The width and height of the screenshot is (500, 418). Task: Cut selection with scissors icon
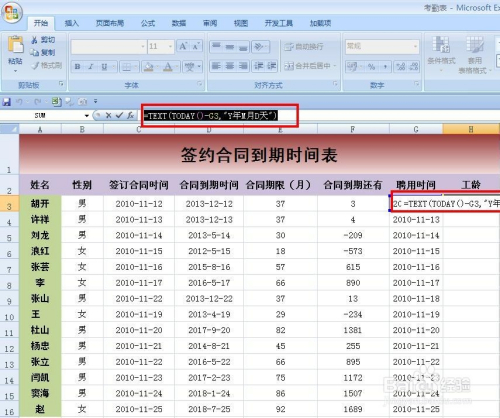coord(34,40)
